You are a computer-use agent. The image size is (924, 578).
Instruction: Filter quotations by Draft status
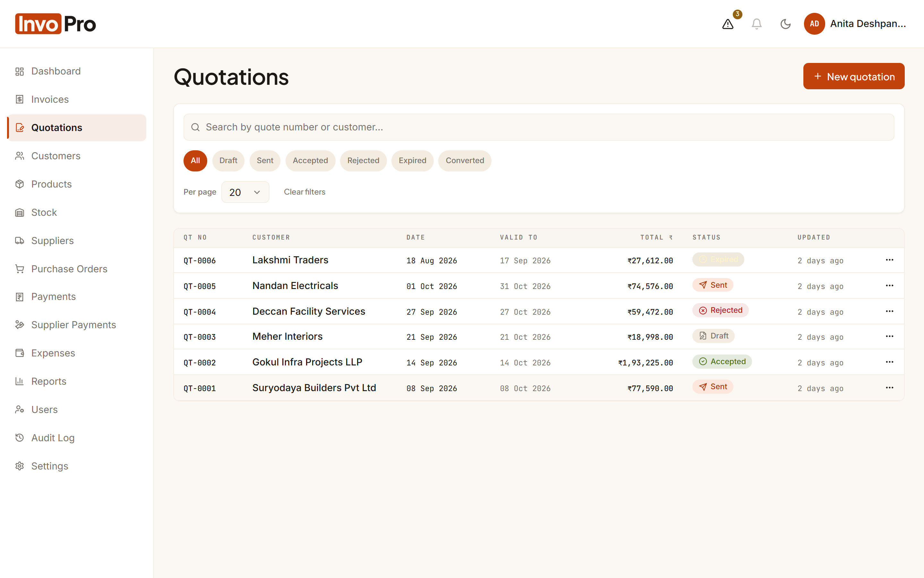(228, 161)
